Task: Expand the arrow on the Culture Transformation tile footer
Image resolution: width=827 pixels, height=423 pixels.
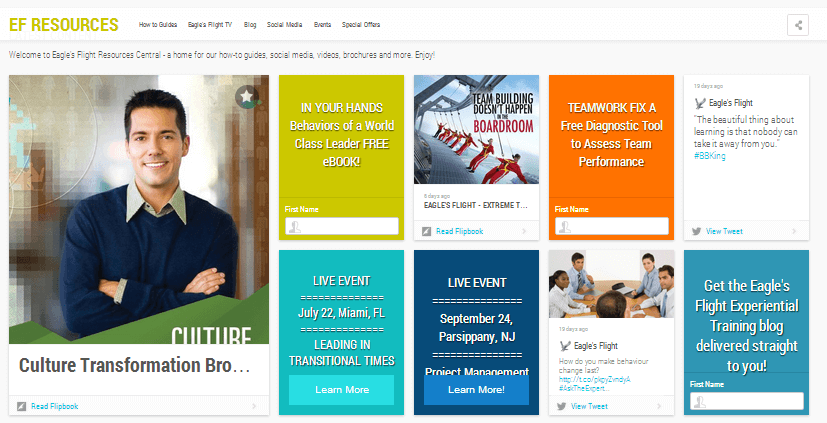Action: (254, 406)
